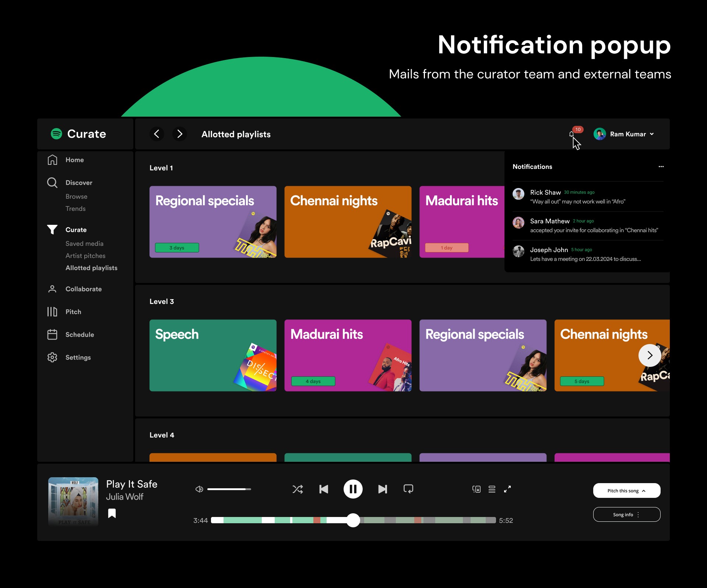Go to the previous track

click(x=323, y=489)
